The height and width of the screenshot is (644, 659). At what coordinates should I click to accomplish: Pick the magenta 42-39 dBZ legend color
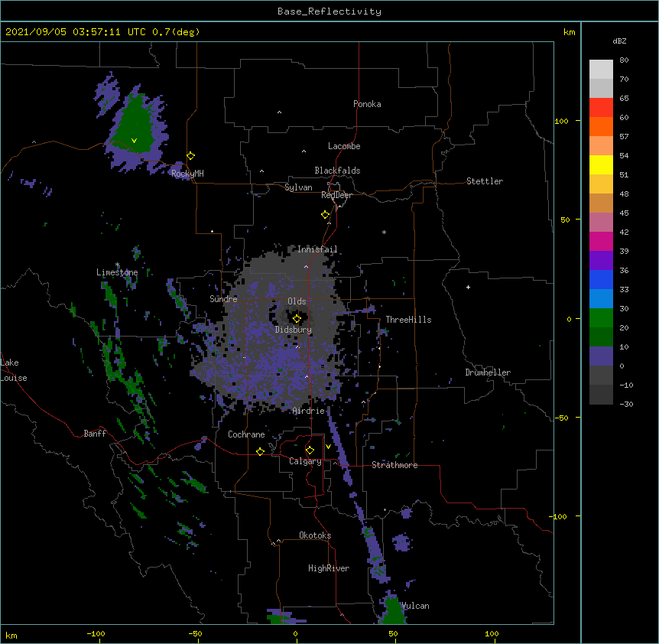(x=601, y=241)
